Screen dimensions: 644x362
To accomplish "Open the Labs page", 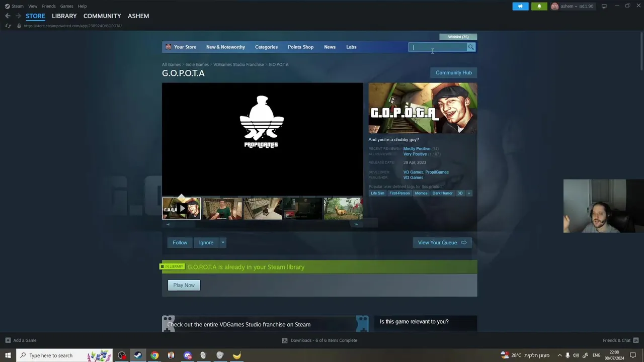I will click(351, 47).
